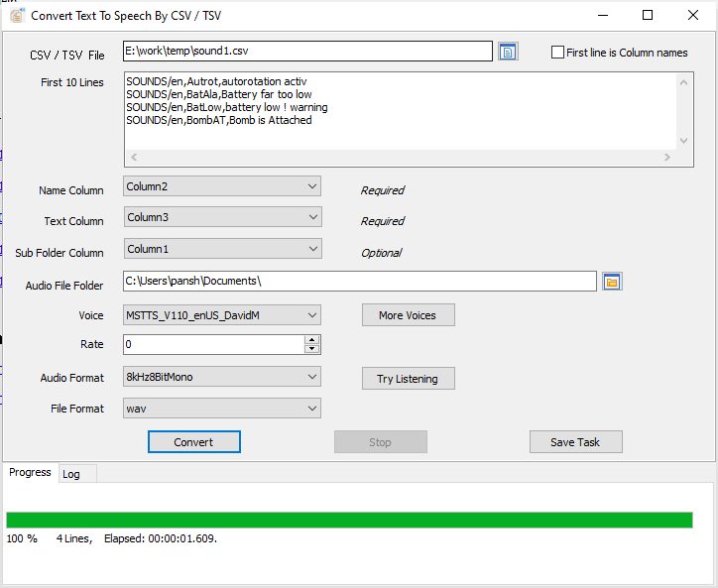Click in the CSV / TSV File path field
This screenshot has width=718, height=588.
[x=307, y=51]
